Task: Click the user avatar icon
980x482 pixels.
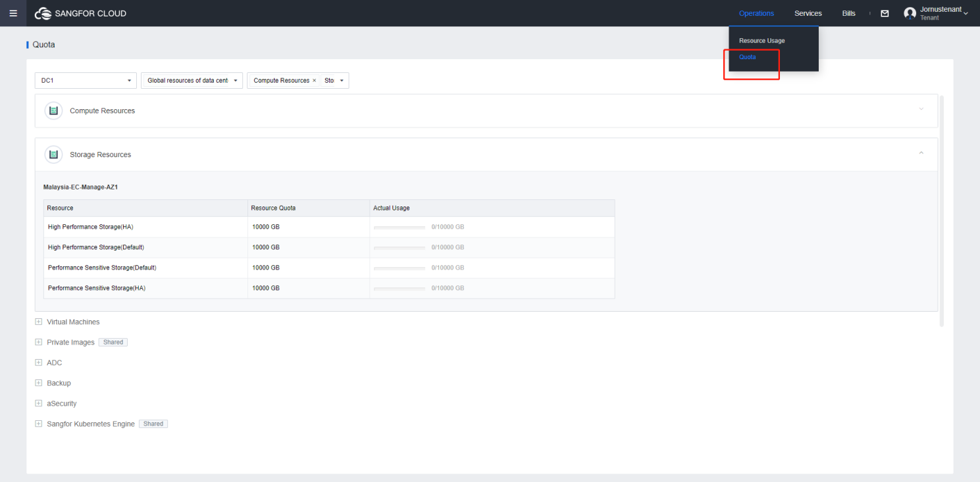Action: [910, 13]
